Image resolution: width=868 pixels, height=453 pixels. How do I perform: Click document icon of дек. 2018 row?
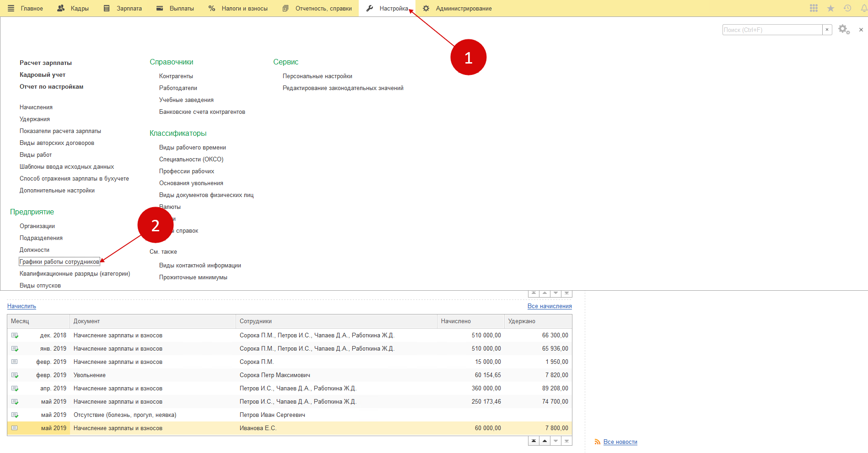coord(15,335)
